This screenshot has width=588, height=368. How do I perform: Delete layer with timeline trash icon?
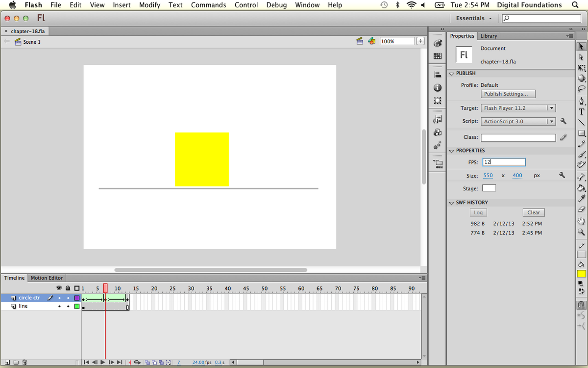tap(24, 363)
